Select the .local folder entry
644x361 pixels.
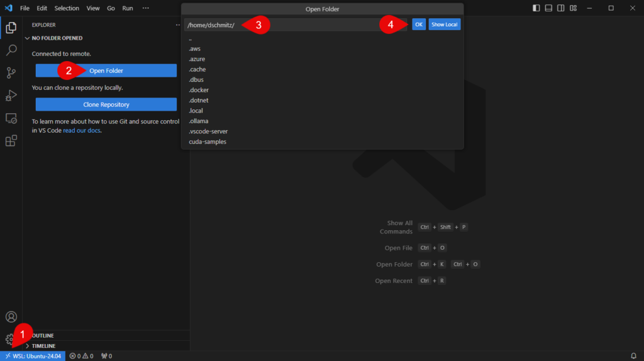point(323,111)
